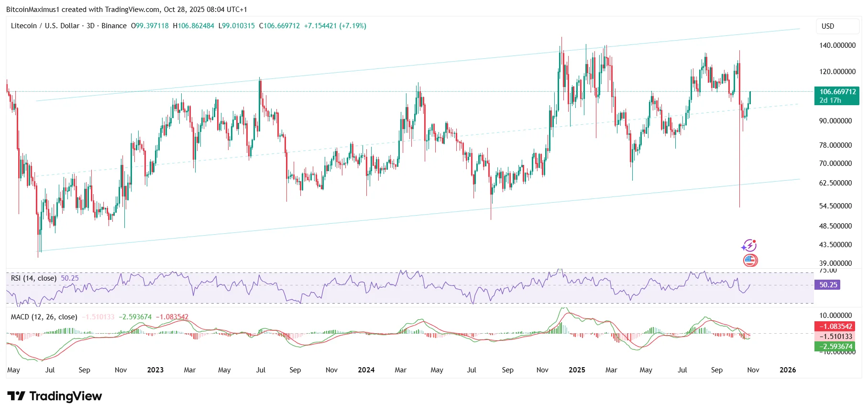Click the 120.000000 price axis label
The width and height of the screenshot is (868, 414).
pyautogui.click(x=837, y=72)
